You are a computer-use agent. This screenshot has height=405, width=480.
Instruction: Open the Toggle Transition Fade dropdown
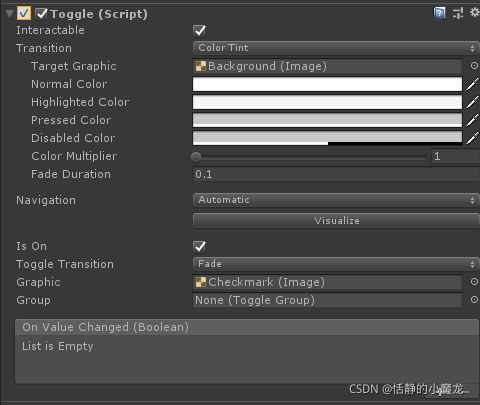[336, 264]
